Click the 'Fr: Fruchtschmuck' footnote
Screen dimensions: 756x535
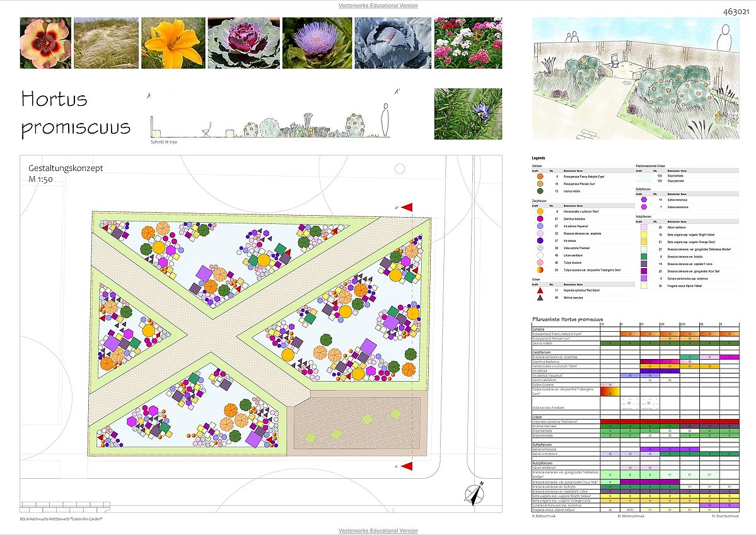(x=725, y=515)
